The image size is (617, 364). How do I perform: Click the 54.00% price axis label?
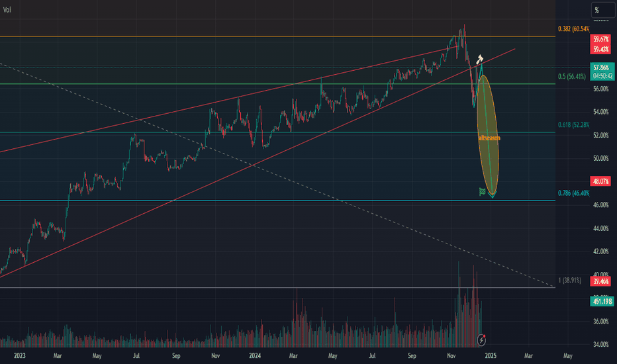pos(601,112)
